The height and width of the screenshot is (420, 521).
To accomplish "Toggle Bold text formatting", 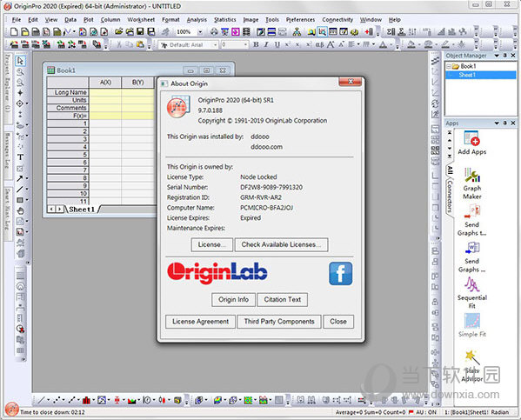I will [256, 44].
